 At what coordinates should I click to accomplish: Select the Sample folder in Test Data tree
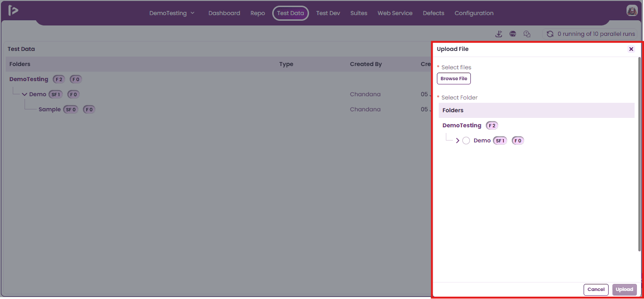(50, 109)
